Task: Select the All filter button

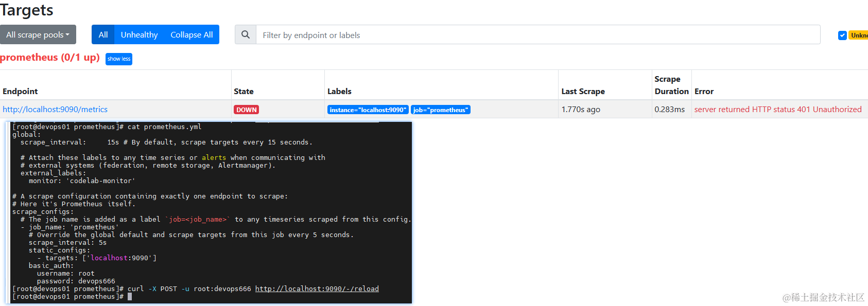Action: click(103, 34)
